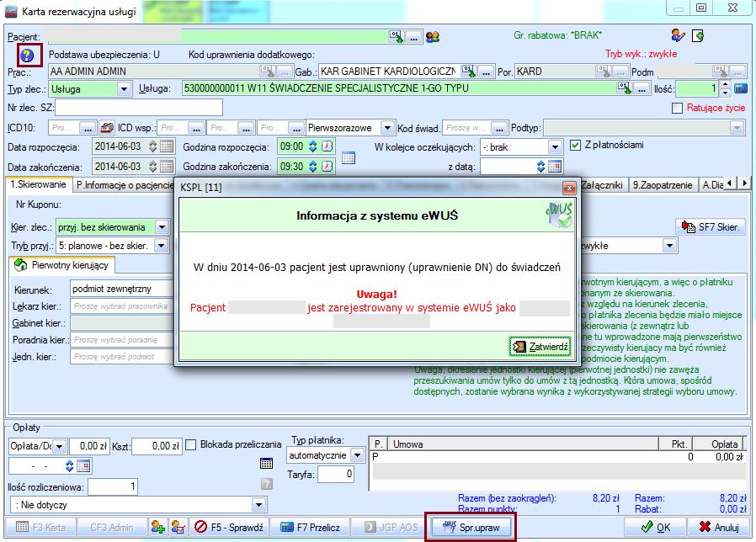756x542 pixels.
Task: Click the ICD10 book icon
Action: coord(107,128)
